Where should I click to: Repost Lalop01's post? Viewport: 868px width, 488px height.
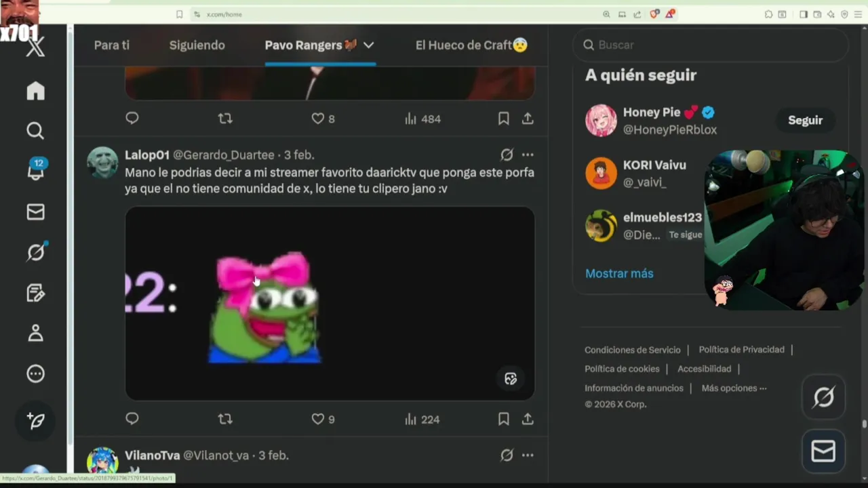point(225,419)
